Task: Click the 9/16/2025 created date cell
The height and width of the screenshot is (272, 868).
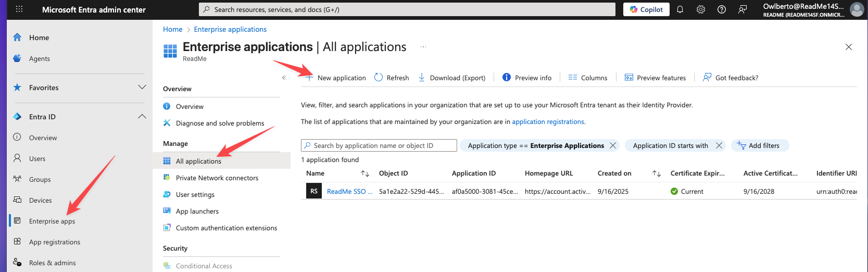Action: 613,191
